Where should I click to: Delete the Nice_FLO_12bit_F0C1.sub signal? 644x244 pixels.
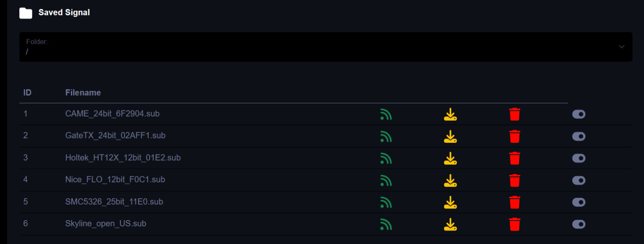click(x=514, y=180)
